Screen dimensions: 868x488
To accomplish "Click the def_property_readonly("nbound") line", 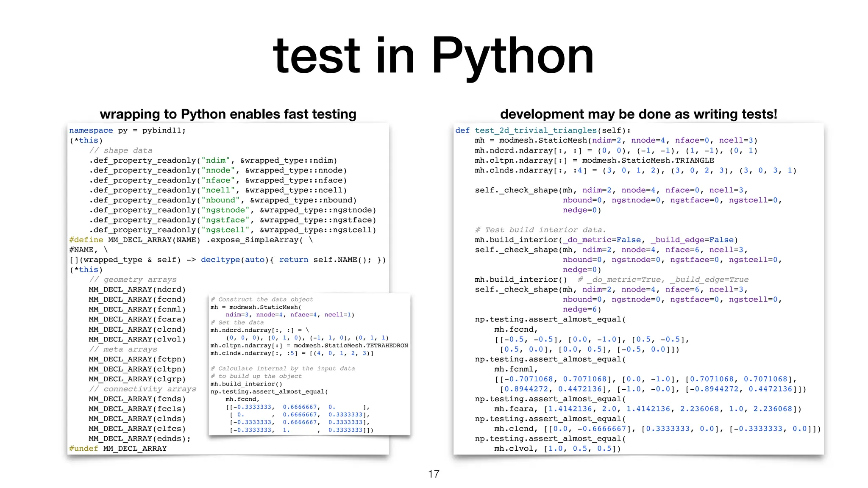I will click(x=223, y=200).
